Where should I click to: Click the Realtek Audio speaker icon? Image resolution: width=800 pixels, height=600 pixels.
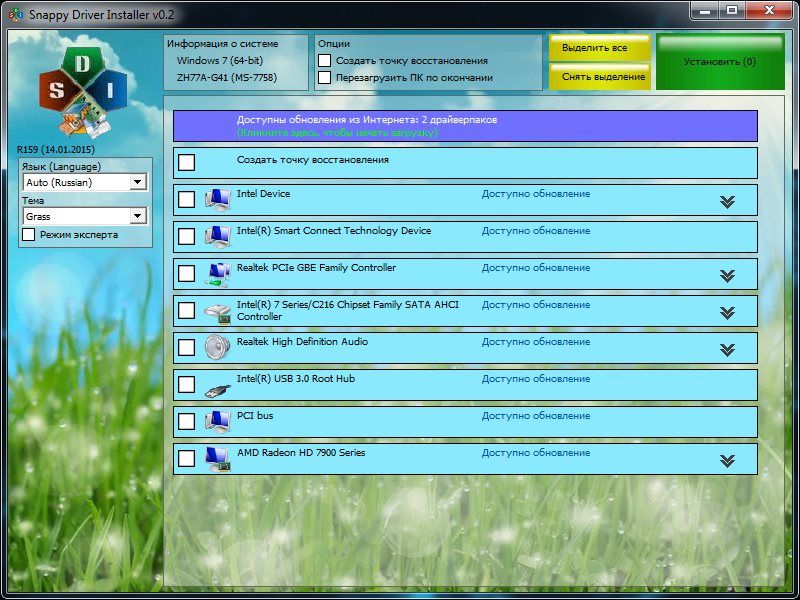[218, 347]
